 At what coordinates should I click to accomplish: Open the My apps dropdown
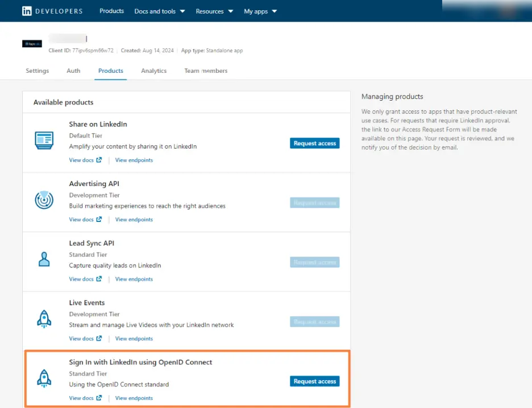click(260, 11)
